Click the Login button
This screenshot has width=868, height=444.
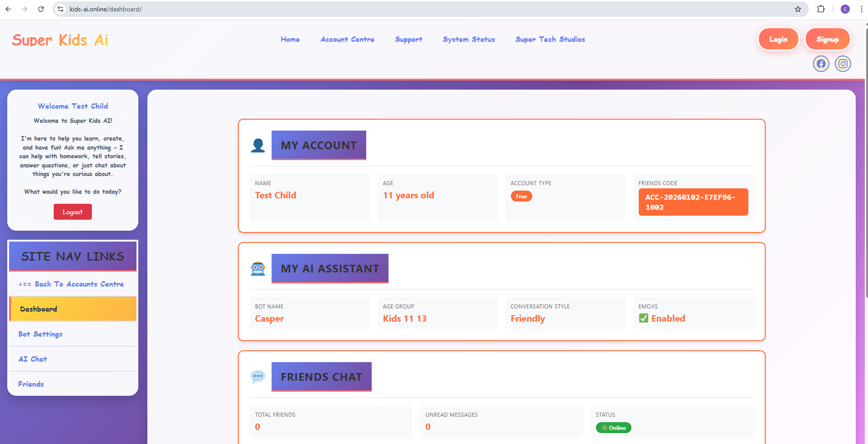click(778, 40)
